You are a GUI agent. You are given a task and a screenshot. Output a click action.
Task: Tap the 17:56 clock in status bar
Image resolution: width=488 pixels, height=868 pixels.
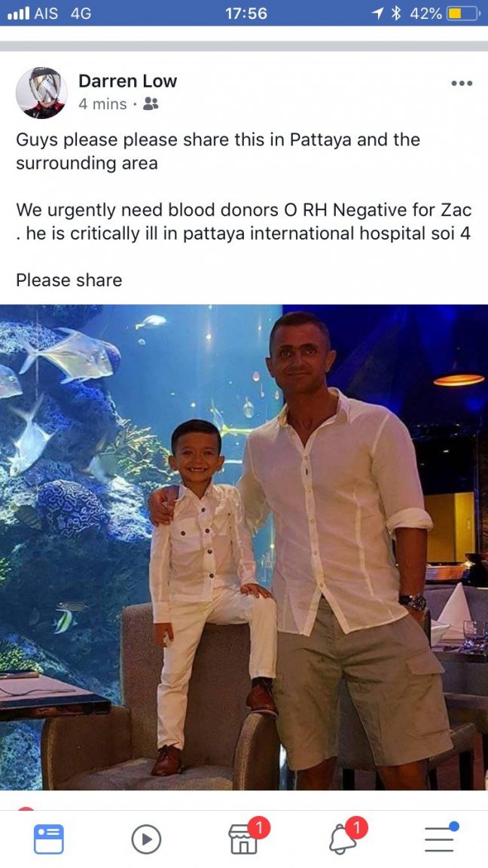click(246, 14)
